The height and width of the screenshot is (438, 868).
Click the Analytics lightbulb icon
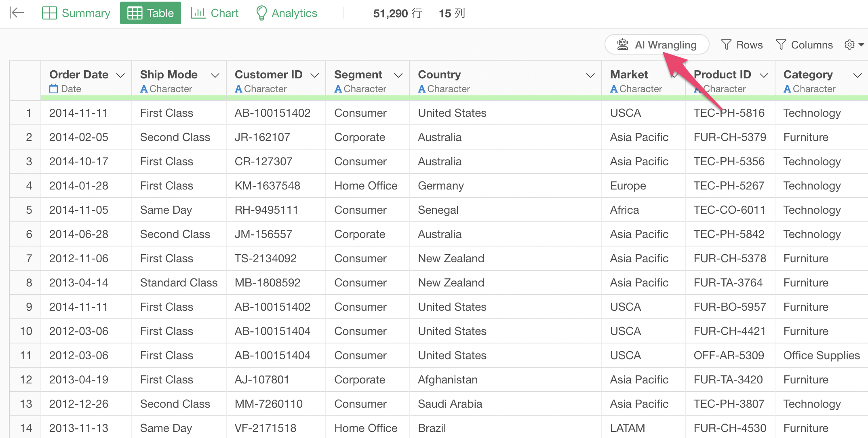click(261, 13)
